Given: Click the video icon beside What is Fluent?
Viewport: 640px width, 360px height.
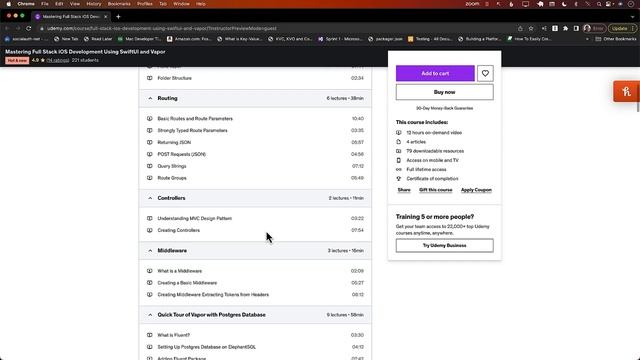Looking at the screenshot, I should click(x=150, y=335).
